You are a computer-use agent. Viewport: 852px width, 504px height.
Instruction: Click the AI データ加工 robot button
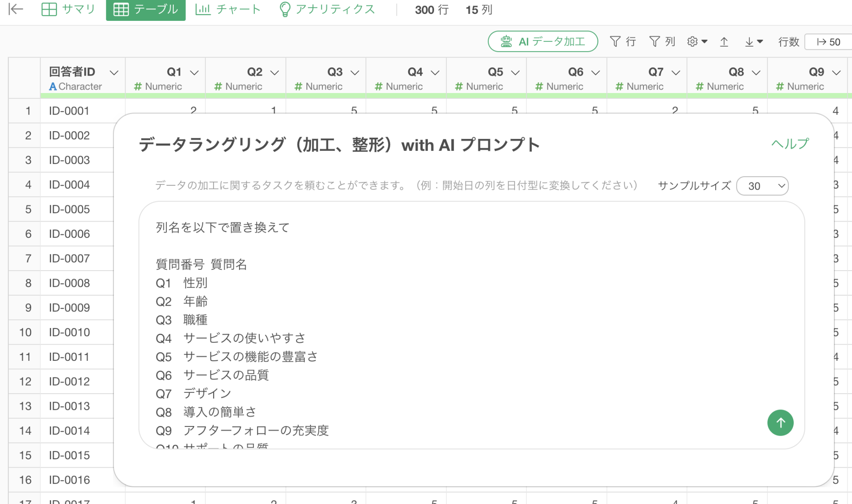(x=543, y=42)
